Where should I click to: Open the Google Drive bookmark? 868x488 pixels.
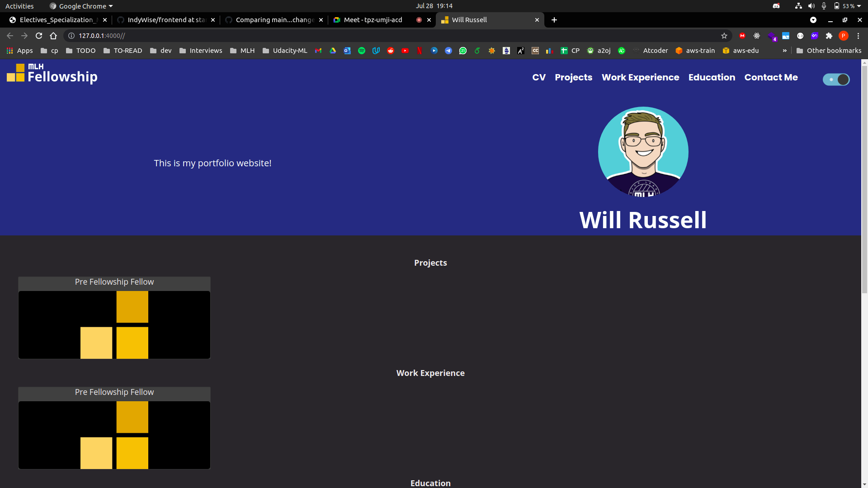(x=333, y=51)
